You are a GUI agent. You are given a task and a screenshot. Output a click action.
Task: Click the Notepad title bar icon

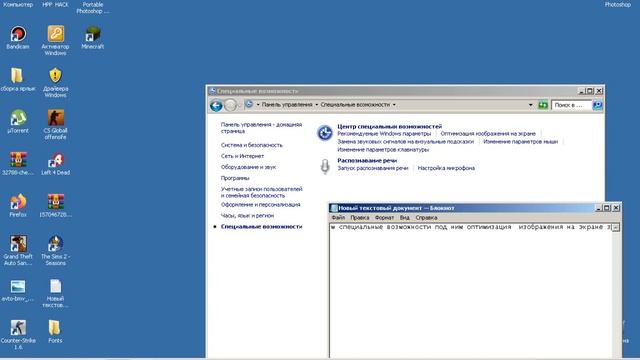pyautogui.click(x=334, y=208)
